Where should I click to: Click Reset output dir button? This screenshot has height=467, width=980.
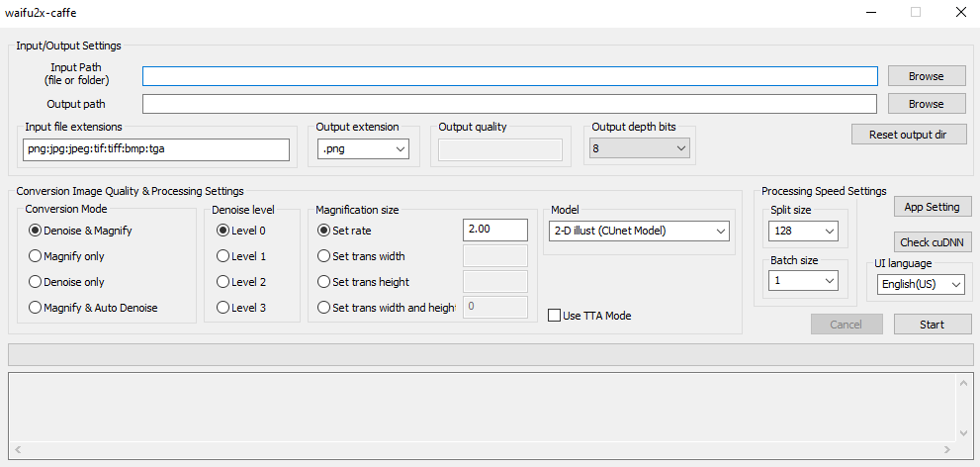[x=910, y=135]
